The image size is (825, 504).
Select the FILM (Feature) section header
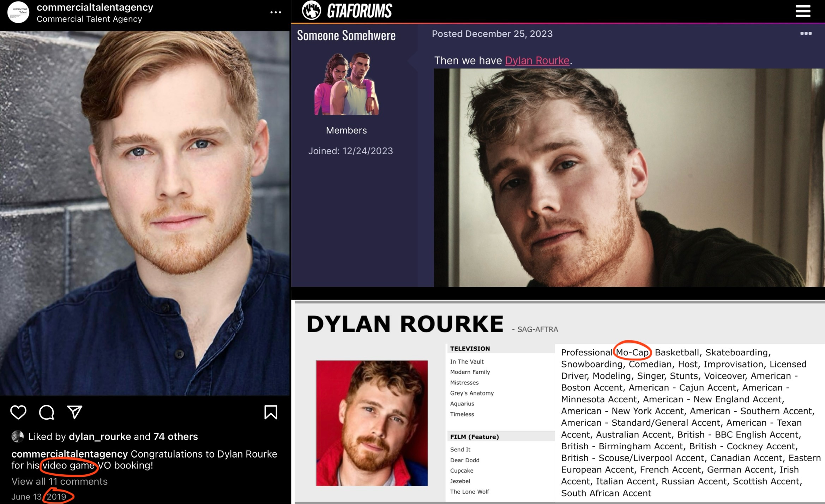pos(475,437)
